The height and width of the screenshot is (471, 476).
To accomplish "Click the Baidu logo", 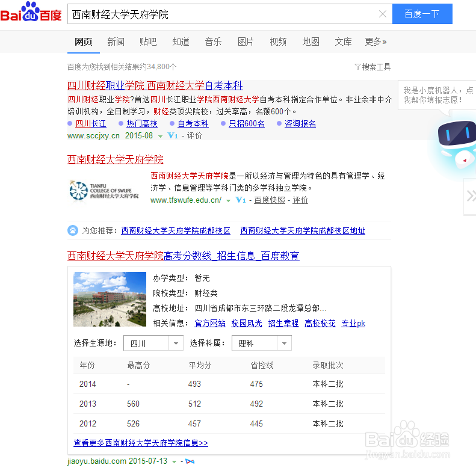I will coord(31,12).
